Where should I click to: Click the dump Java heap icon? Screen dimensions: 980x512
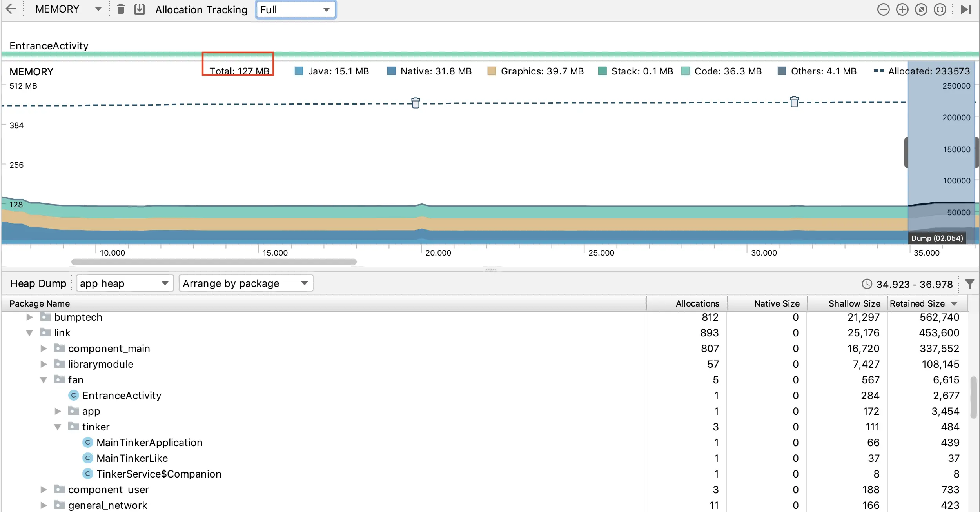pos(140,9)
